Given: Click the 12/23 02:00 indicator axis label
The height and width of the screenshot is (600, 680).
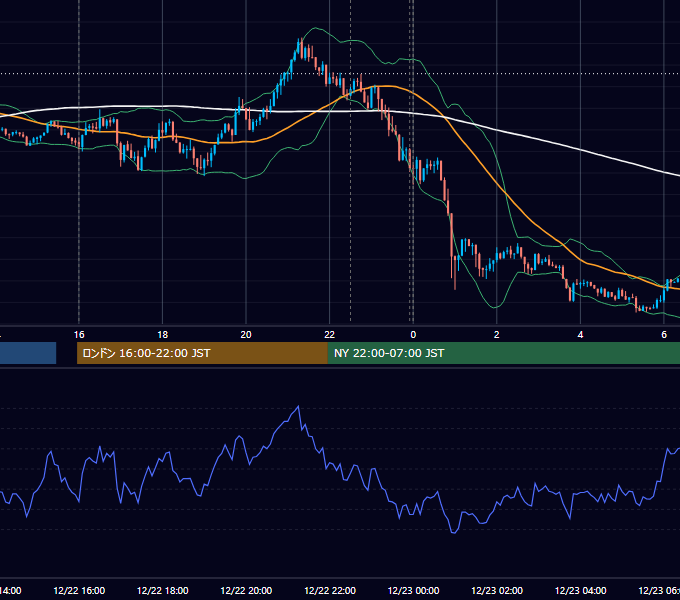Looking at the screenshot, I should (x=497, y=590).
